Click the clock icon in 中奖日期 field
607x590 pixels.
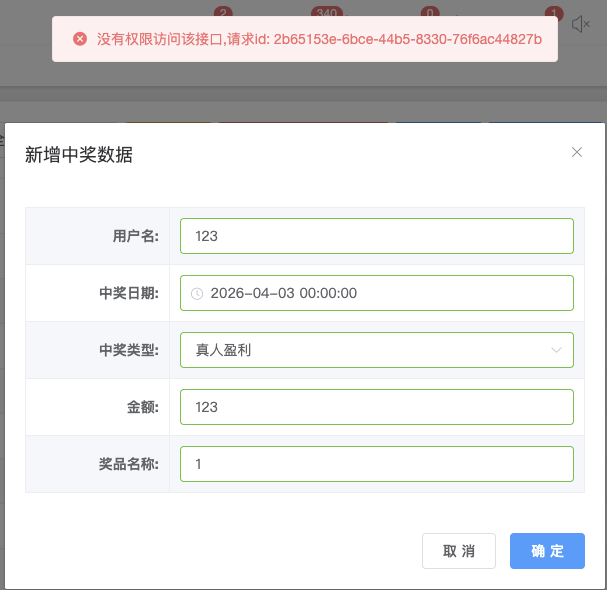pyautogui.click(x=197, y=293)
